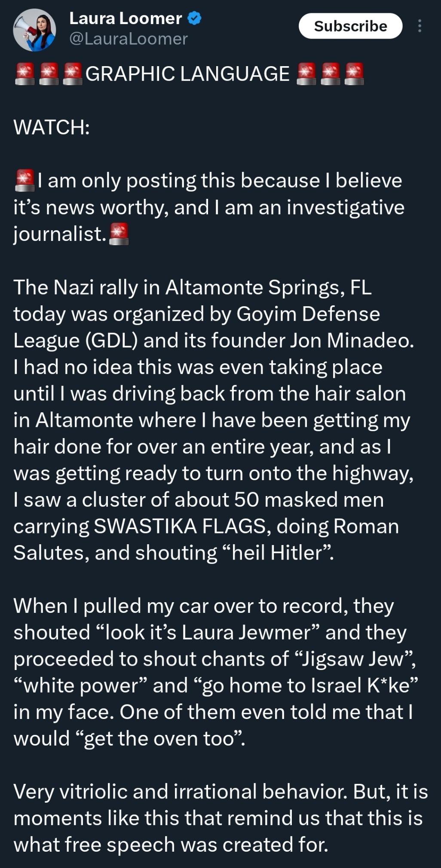The height and width of the screenshot is (868, 441).
Task: Click the GRAPHIC LANGUAGE heading text
Action: (187, 74)
